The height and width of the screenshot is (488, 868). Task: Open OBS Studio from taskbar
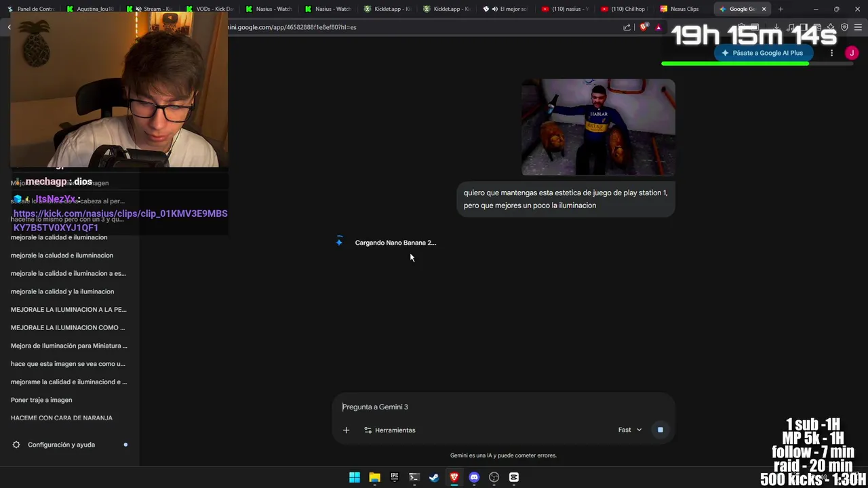494,477
